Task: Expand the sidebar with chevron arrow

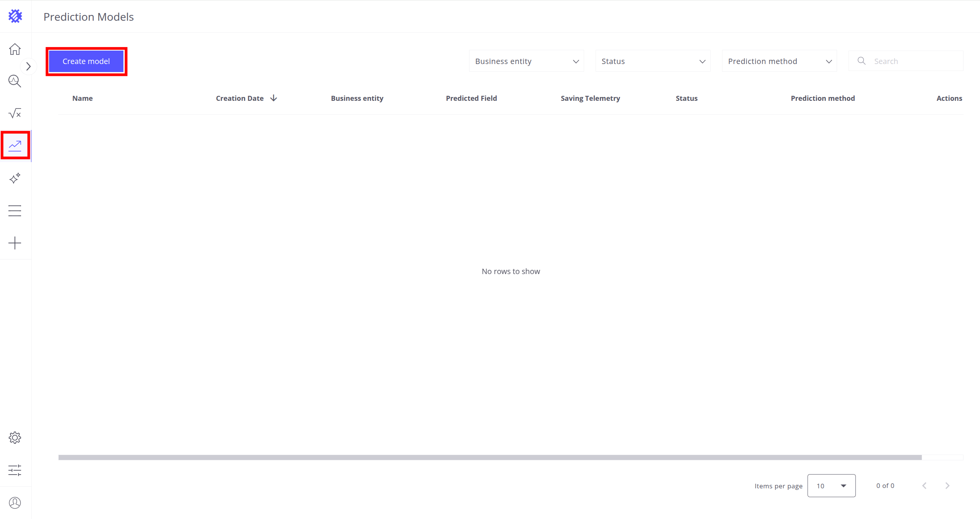Action: coord(28,67)
